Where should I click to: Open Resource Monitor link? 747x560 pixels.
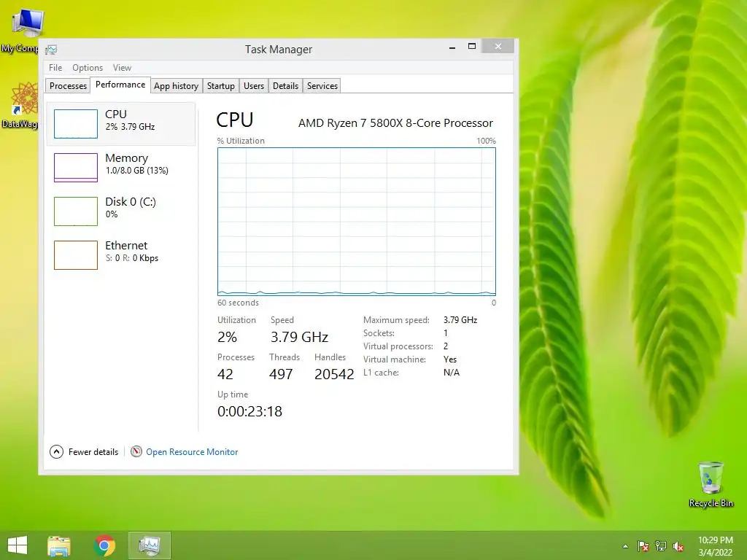pyautogui.click(x=192, y=452)
